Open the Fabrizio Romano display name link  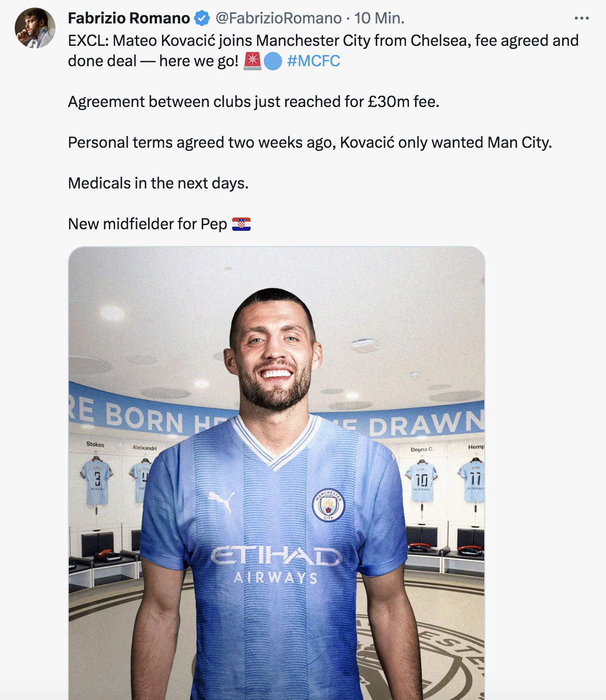[129, 18]
